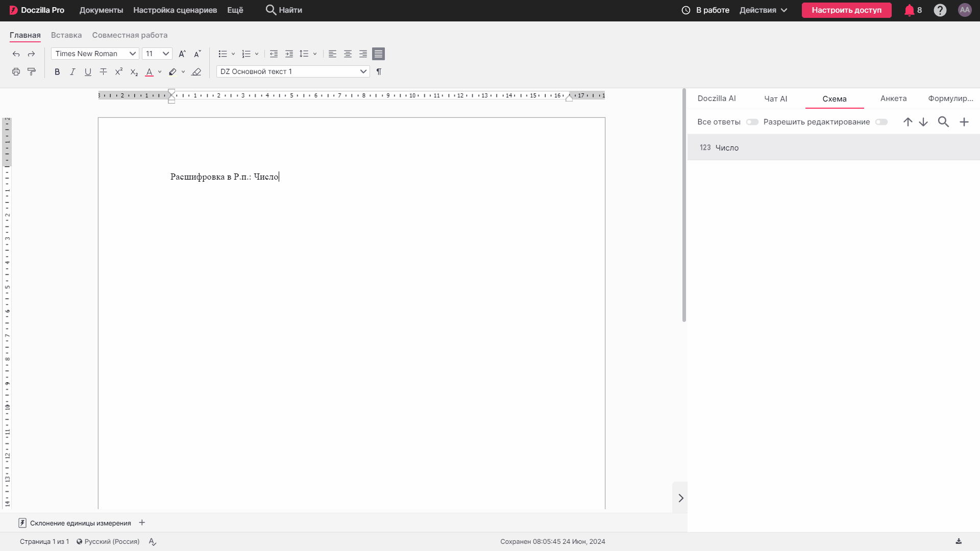Open the Документы menu
Screen dimensions: 980x551
[x=101, y=10]
